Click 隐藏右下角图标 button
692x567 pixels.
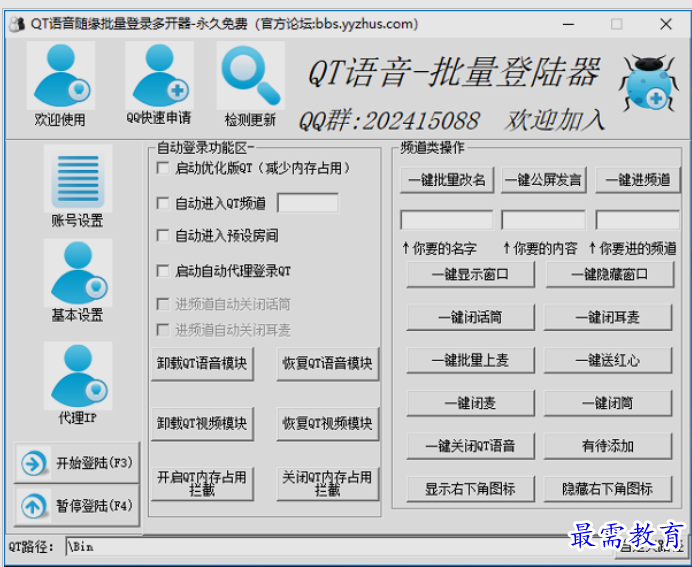tap(608, 489)
